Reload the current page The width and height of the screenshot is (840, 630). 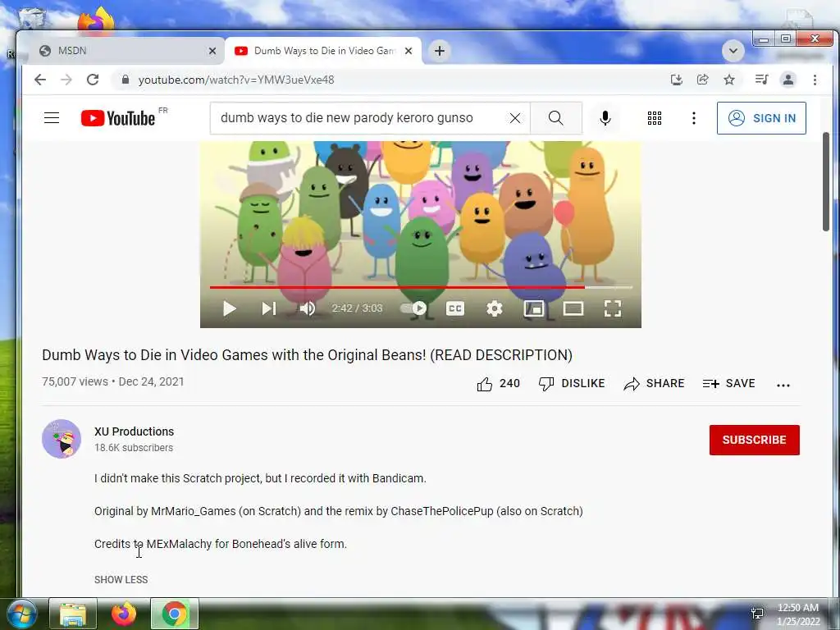click(93, 80)
